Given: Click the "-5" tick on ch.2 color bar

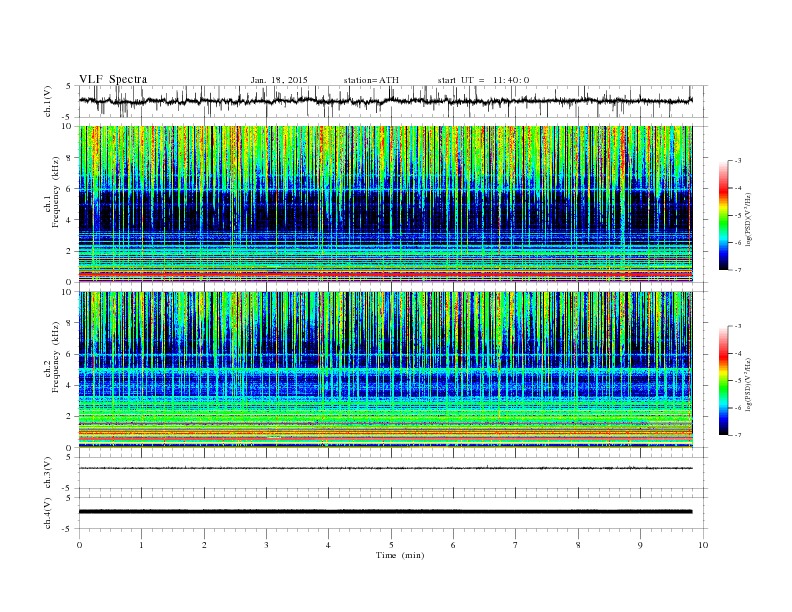Looking at the screenshot, I should 737,381.
